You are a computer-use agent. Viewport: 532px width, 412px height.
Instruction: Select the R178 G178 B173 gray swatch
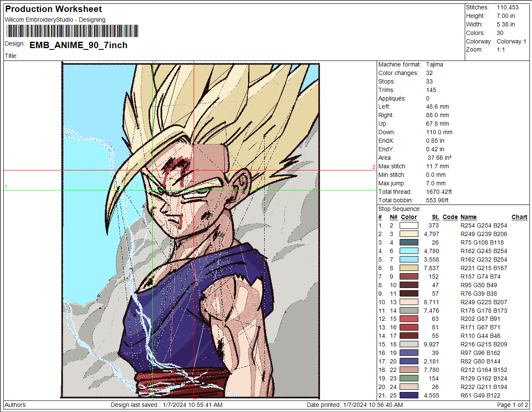[409, 311]
